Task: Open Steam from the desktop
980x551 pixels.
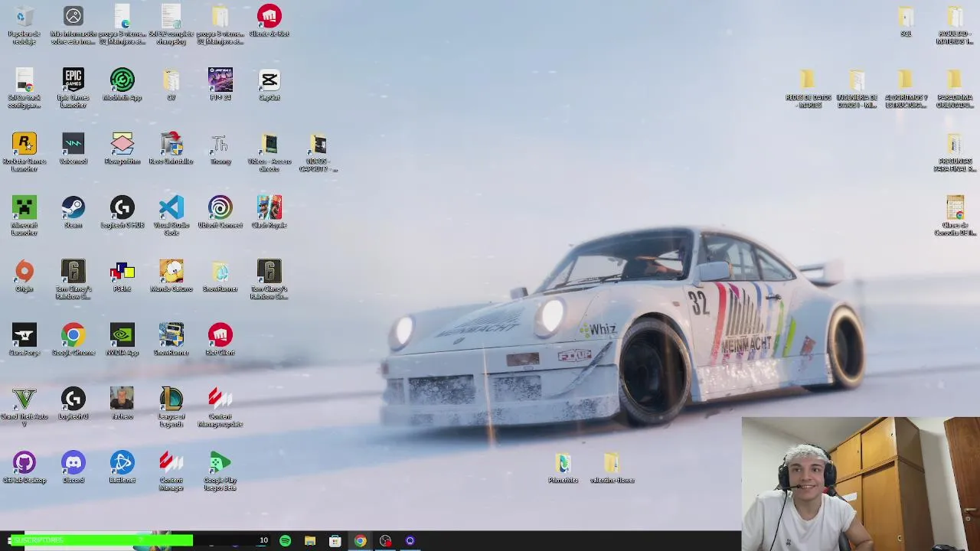Action: pyautogui.click(x=73, y=213)
